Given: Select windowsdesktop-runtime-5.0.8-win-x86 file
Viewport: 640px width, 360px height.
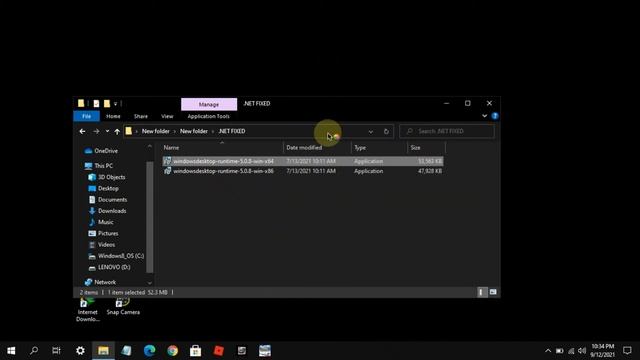Looking at the screenshot, I should click(x=303, y=171).
